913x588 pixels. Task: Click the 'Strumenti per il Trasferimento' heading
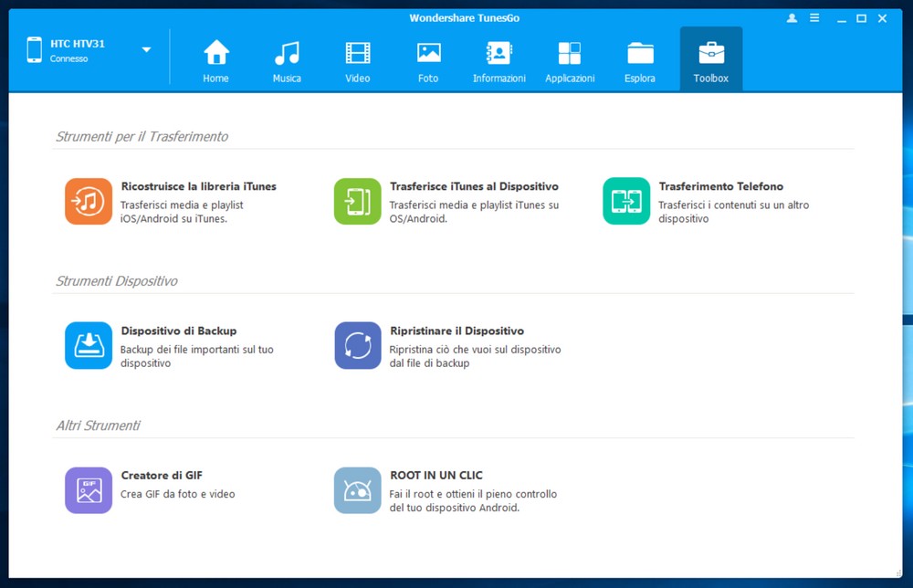142,136
